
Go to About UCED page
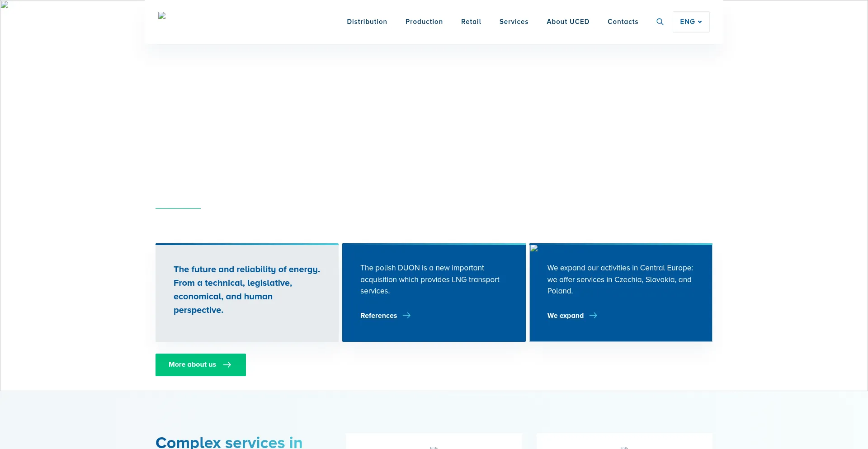[x=568, y=22]
